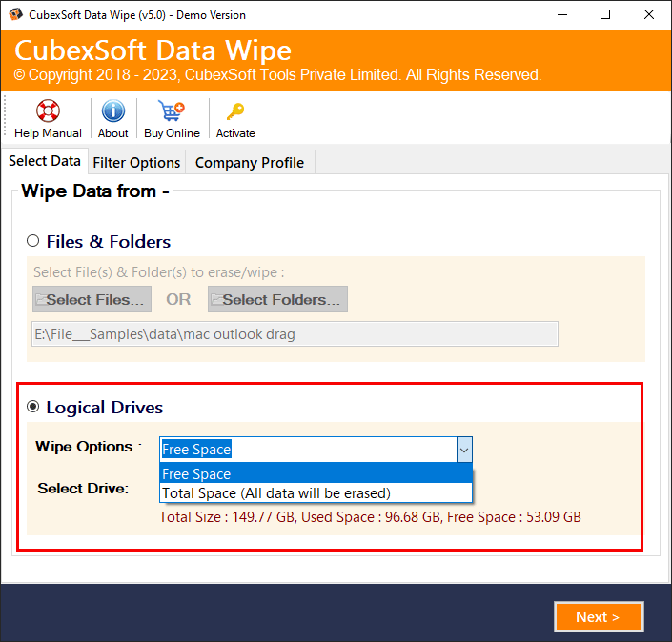Screen dimensions: 672x642
Task: Click the Select Files... button
Action: pyautogui.click(x=92, y=299)
